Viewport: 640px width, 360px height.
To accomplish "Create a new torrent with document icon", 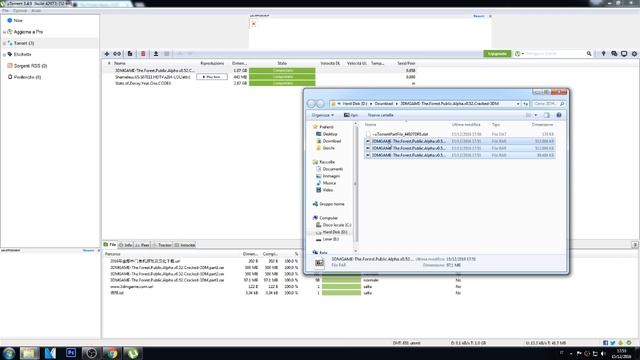I will point(130,54).
